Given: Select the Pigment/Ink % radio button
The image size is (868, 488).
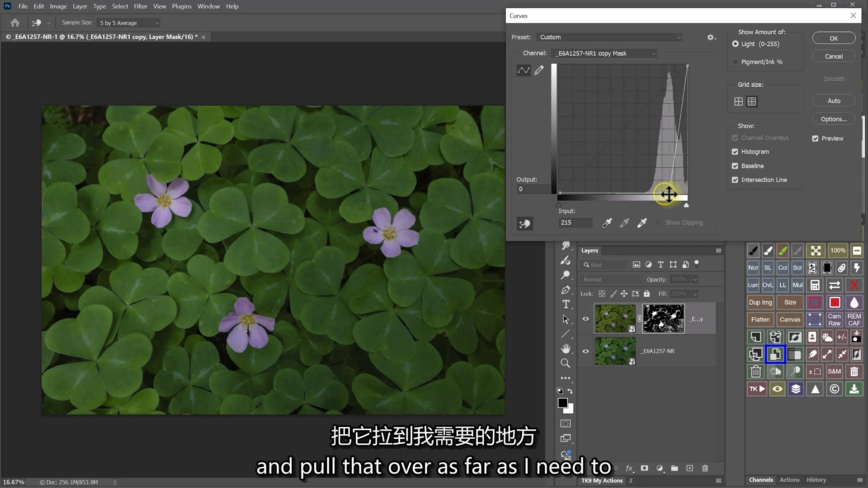Looking at the screenshot, I should click(x=735, y=62).
